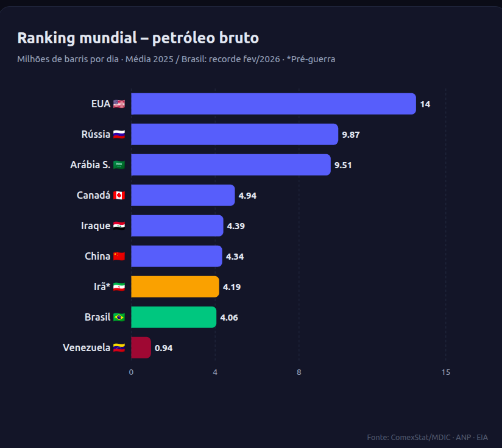Click the Russian flag icon
502x448 pixels.
point(119,135)
